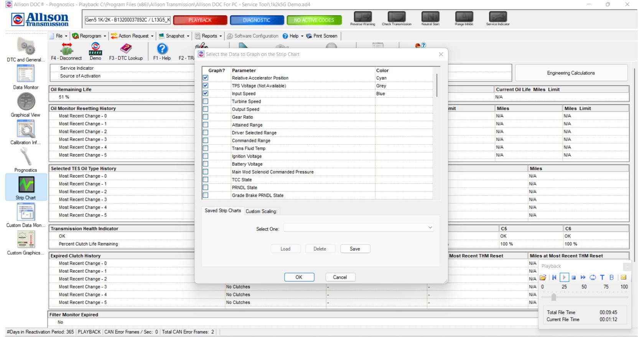Uncheck the Relative Accelerator Position checkbox

(206, 78)
